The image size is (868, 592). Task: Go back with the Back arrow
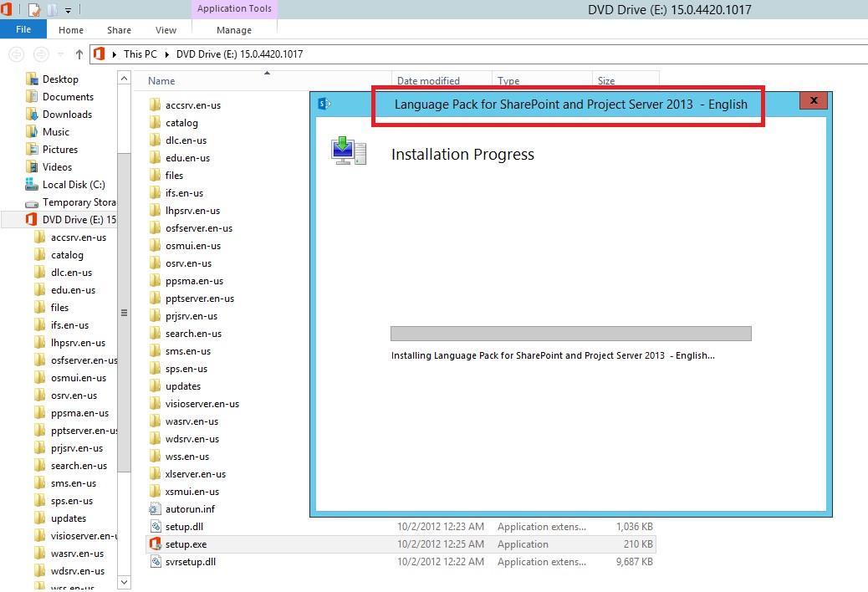(17, 54)
